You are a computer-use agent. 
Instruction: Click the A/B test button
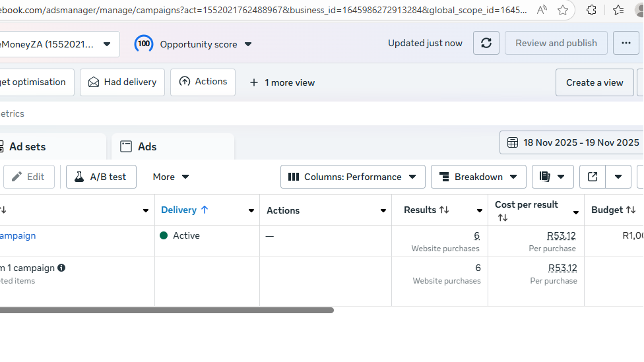(x=101, y=177)
